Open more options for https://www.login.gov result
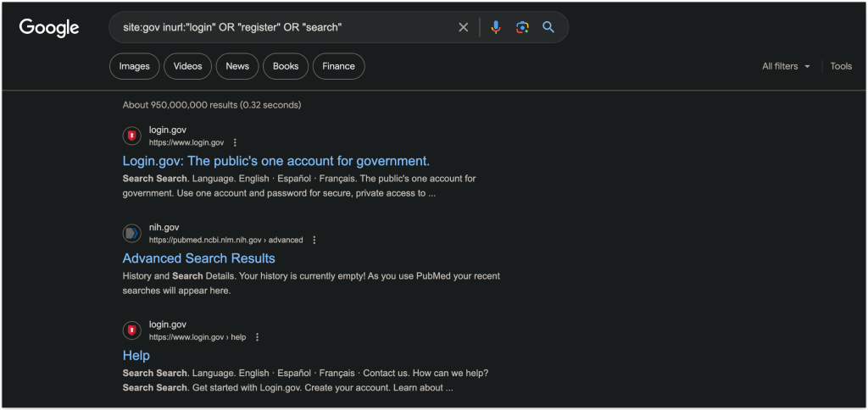Viewport: 868px width, 410px height. click(235, 143)
